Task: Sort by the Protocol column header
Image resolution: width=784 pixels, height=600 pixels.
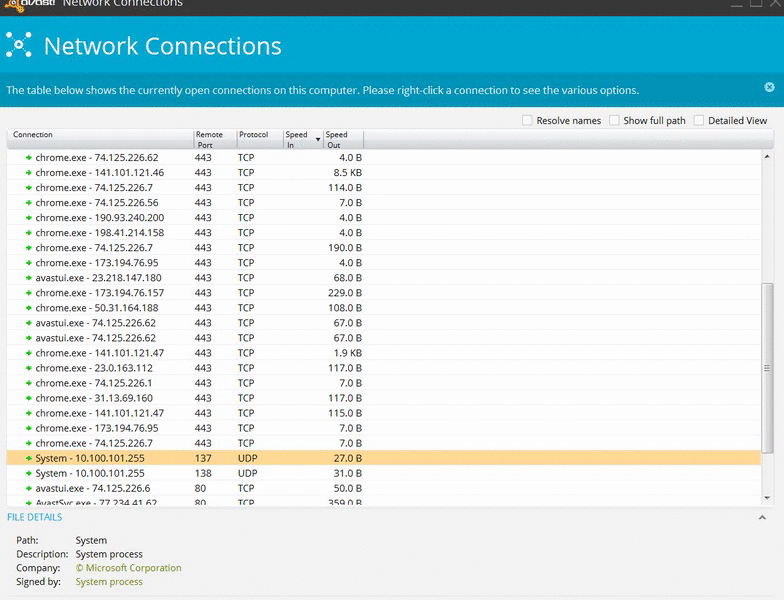Action: (260, 140)
